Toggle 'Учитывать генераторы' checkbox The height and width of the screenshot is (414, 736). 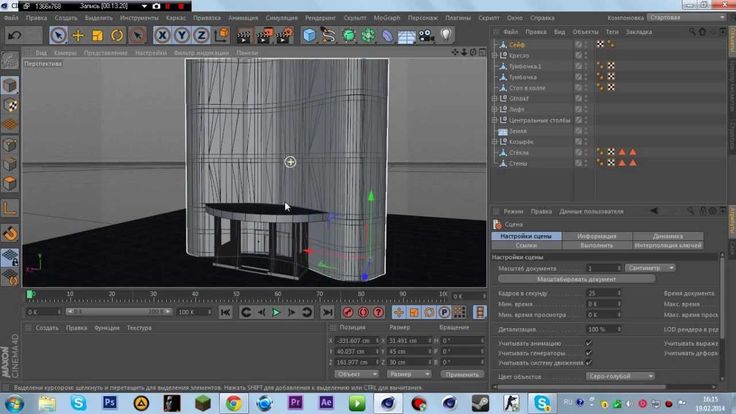[x=589, y=352]
